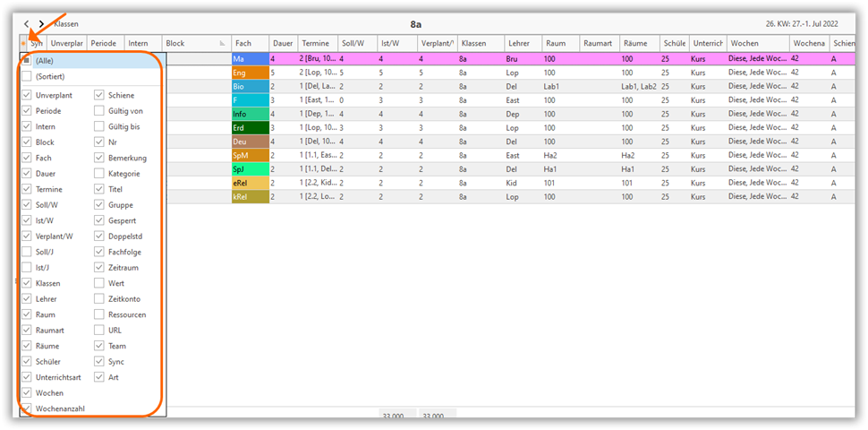Enable the (Sortiert) checkbox
Viewport: 868px width, 430px height.
pyautogui.click(x=27, y=77)
